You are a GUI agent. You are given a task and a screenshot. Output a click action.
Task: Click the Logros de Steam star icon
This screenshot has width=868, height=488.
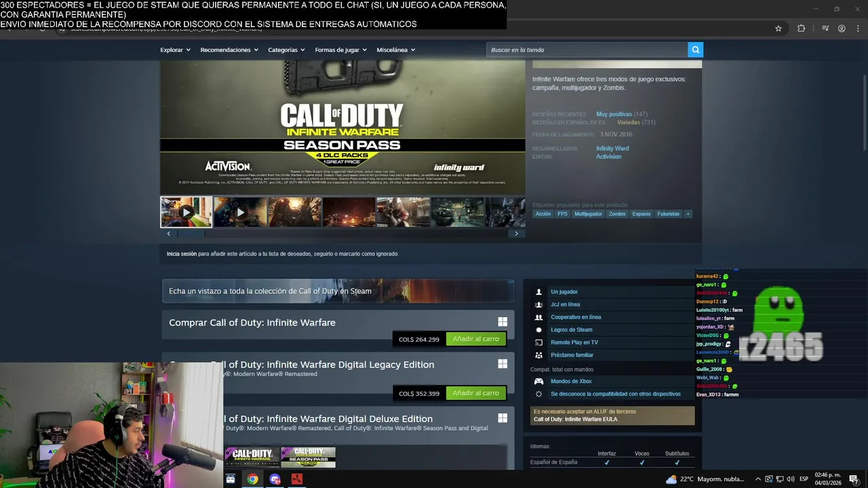pos(539,330)
